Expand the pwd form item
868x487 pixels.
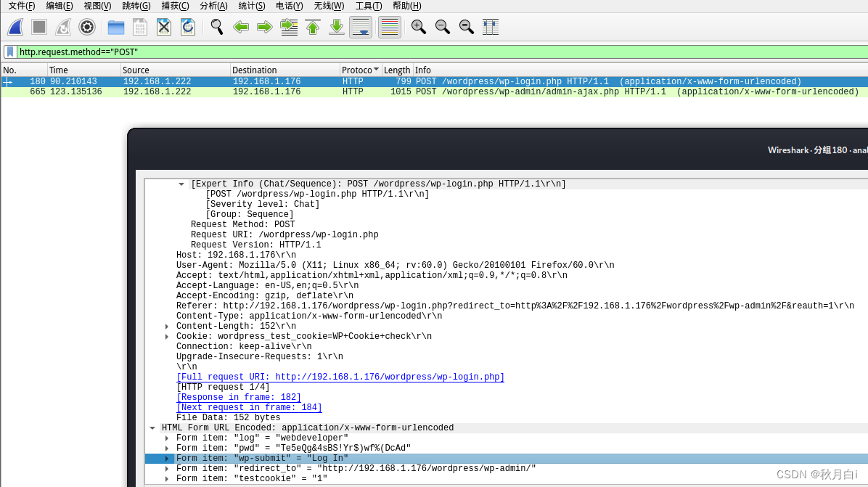[167, 448]
